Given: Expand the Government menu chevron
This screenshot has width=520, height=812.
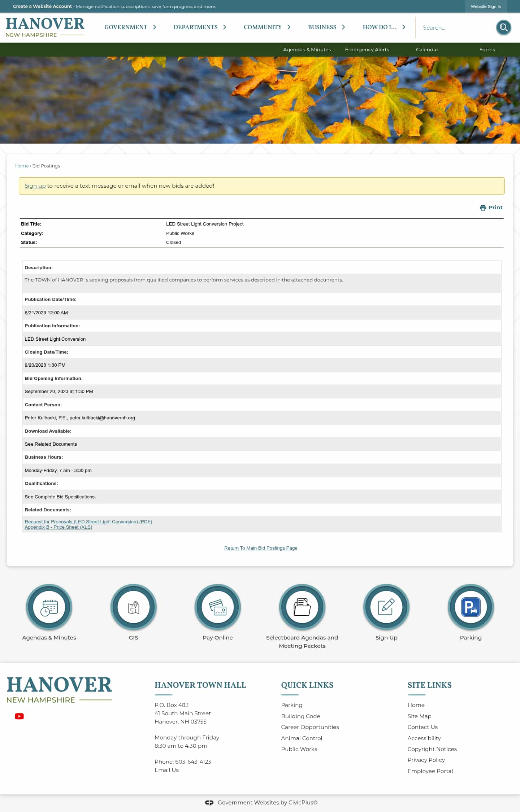Looking at the screenshot, I should pos(155,27).
